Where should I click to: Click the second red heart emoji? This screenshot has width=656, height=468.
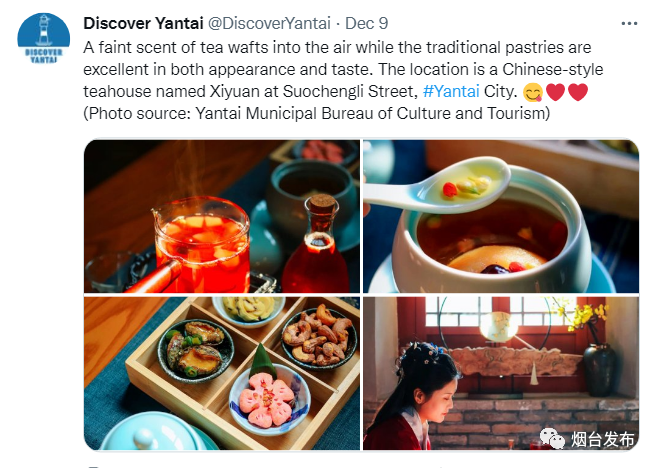click(578, 92)
